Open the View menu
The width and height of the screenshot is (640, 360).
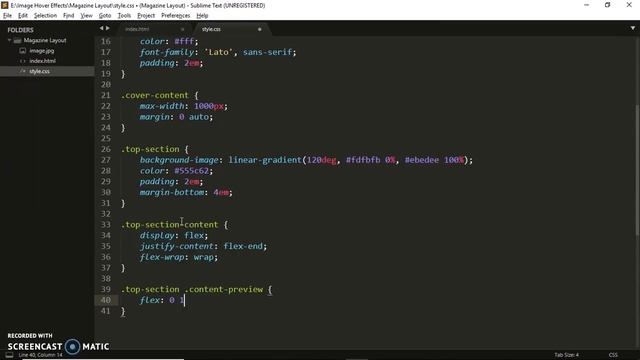[86, 16]
